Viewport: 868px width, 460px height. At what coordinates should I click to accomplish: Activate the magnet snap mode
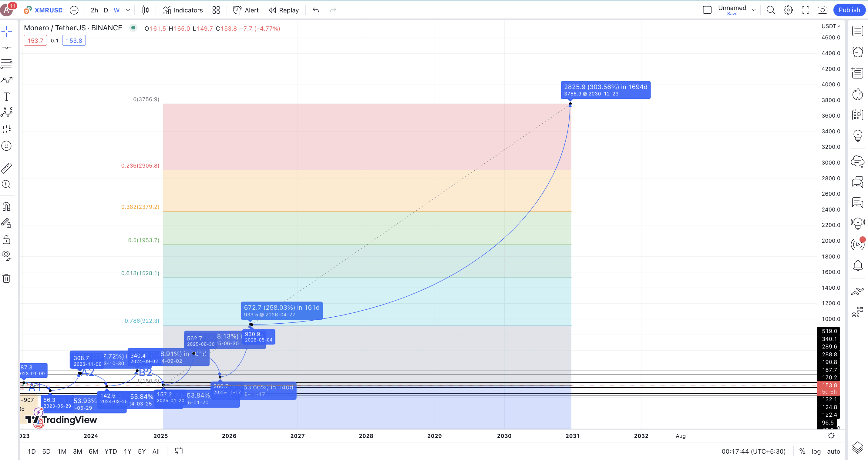pyautogui.click(x=6, y=206)
